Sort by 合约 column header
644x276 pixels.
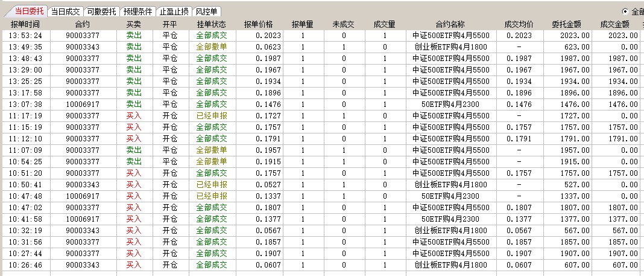coord(83,24)
